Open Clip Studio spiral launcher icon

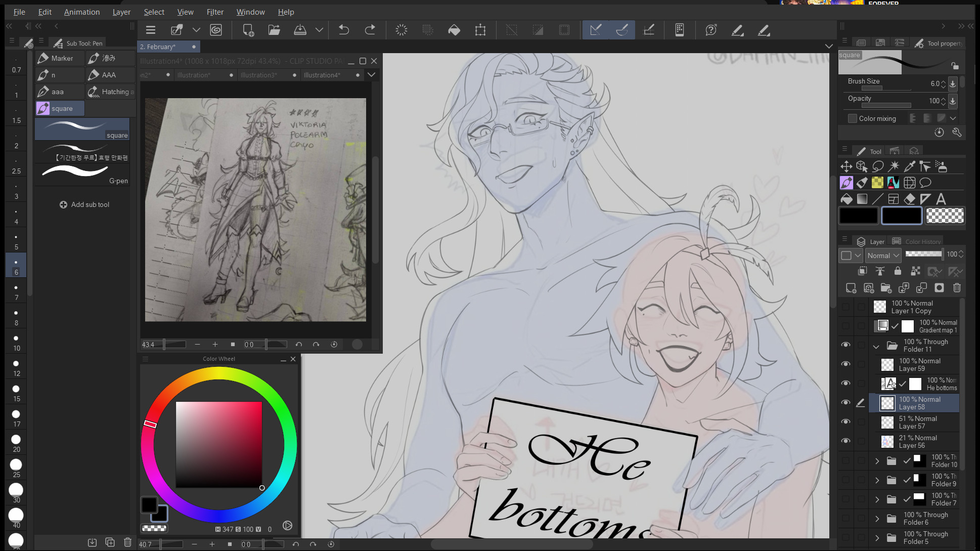[216, 30]
